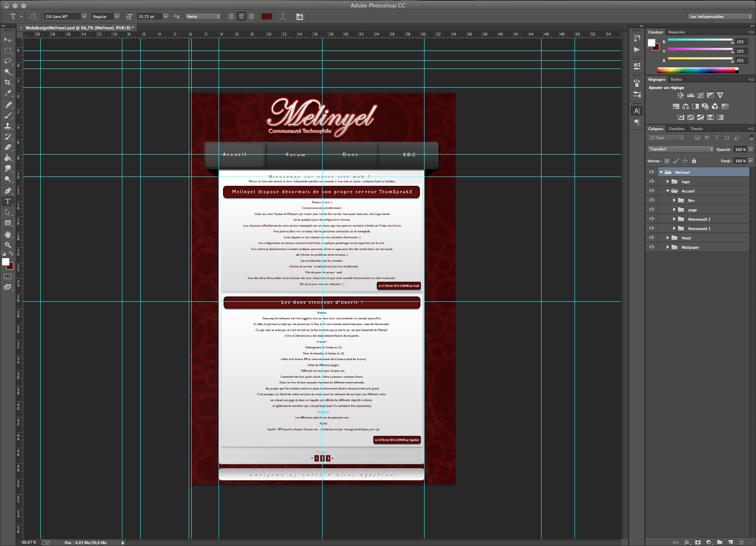
Task: Select the Lasso tool
Action: (x=8, y=61)
